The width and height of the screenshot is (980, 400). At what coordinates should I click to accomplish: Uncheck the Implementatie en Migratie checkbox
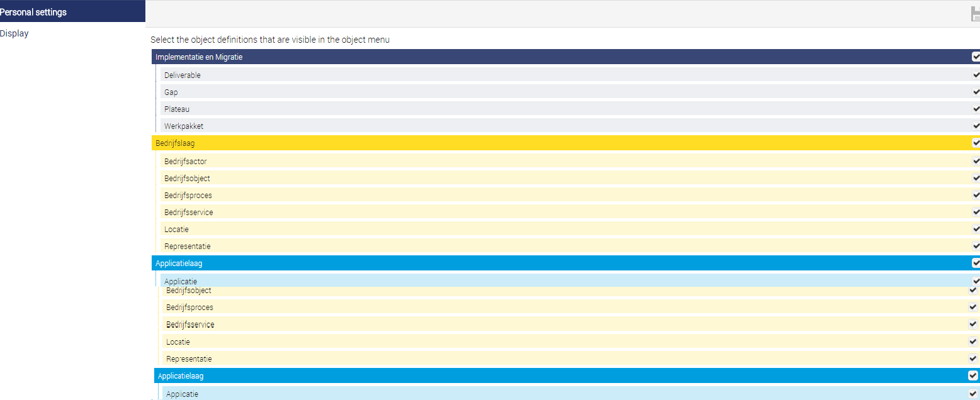[x=976, y=57]
